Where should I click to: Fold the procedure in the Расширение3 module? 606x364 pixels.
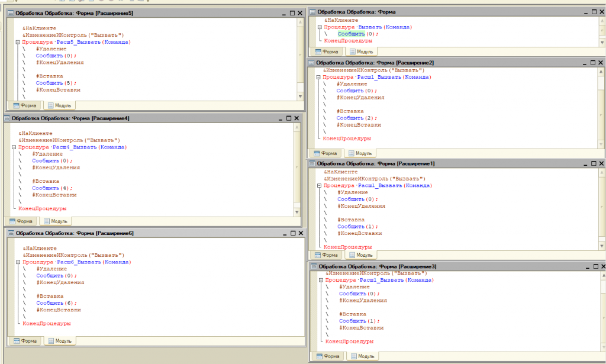coord(320,281)
